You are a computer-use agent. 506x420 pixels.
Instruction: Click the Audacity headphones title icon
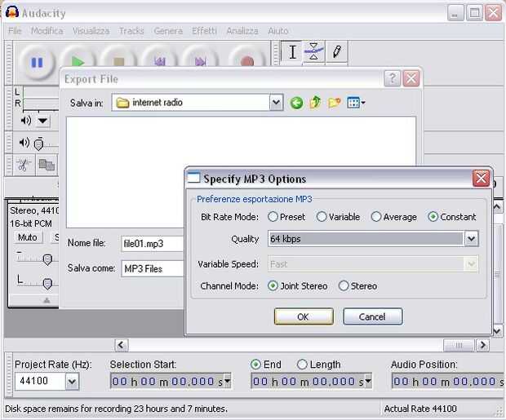point(12,12)
